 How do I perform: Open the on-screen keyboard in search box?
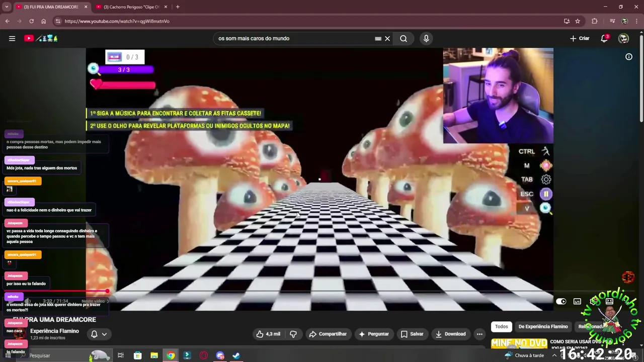pos(378,38)
